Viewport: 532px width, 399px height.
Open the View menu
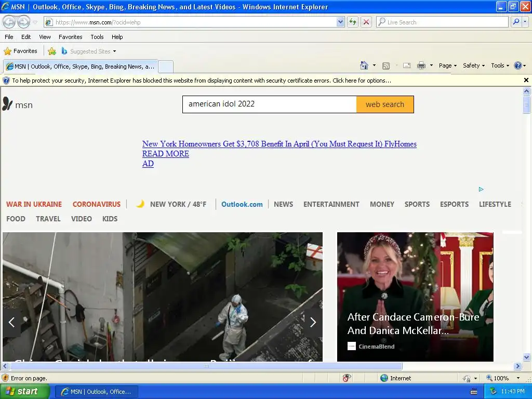(45, 37)
